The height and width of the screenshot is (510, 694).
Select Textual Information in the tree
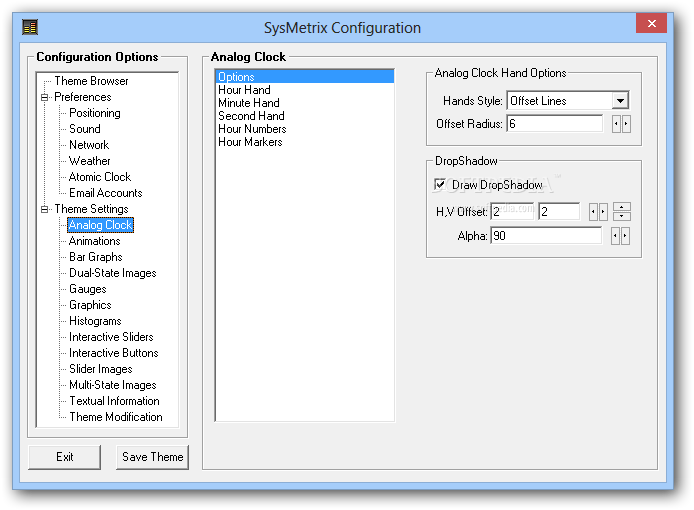pos(115,401)
